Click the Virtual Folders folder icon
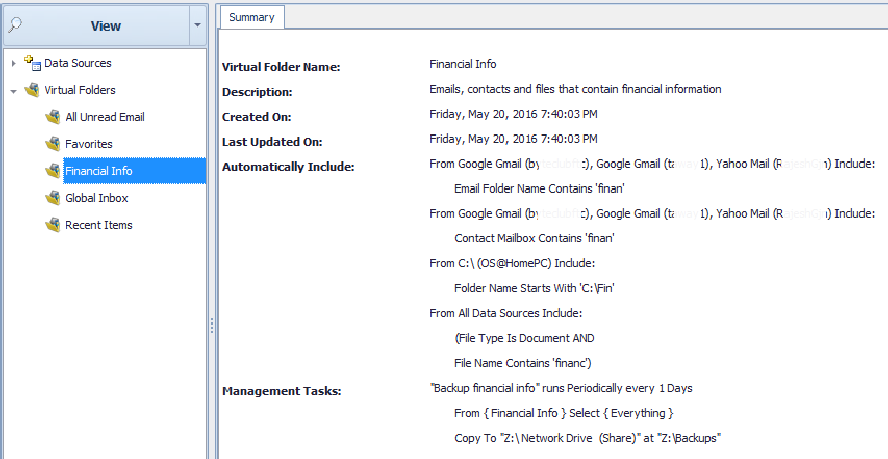Viewport: 888px width, 459px height. (32, 90)
